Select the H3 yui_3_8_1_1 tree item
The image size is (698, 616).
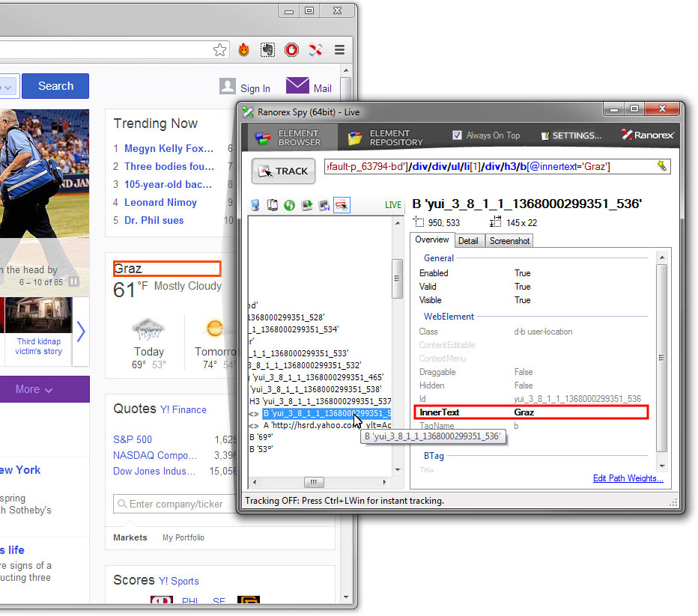[320, 401]
